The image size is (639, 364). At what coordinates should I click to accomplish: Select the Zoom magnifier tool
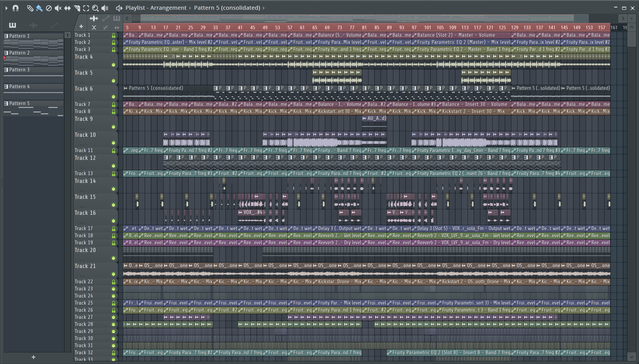(95, 8)
